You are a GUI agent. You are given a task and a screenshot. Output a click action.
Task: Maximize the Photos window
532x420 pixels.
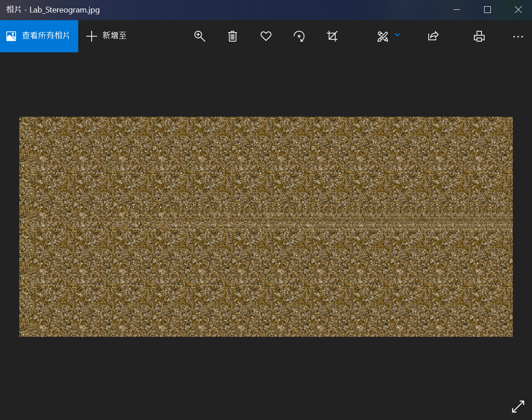tap(487, 9)
